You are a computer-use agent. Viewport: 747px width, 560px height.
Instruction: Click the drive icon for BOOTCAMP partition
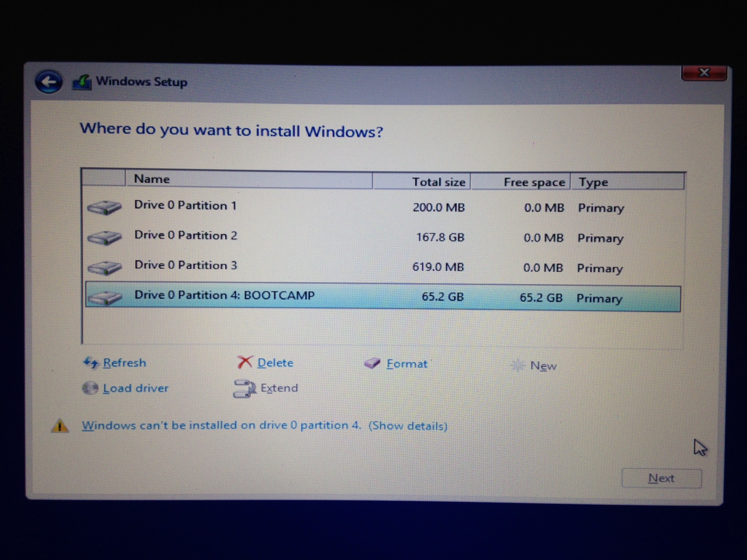click(x=104, y=297)
